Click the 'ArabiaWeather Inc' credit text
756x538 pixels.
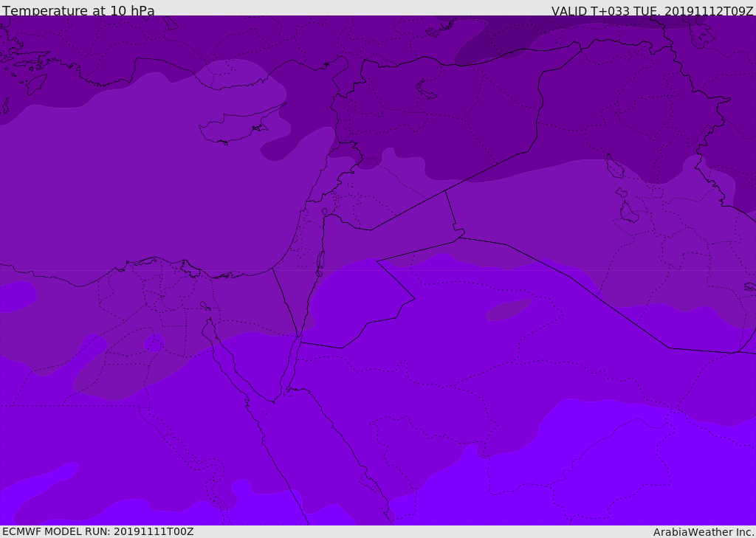click(x=704, y=532)
